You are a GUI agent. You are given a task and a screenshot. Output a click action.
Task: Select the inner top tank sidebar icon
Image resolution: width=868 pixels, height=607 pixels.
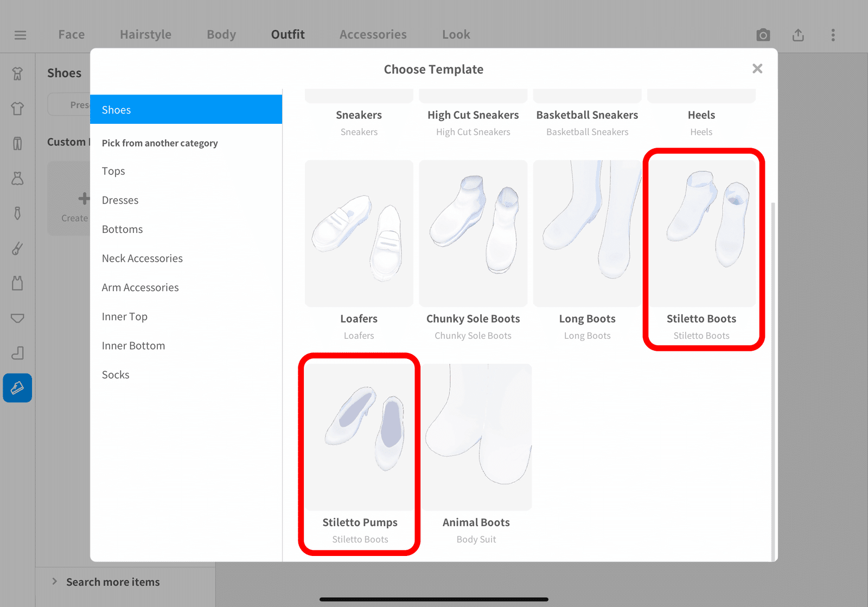pyautogui.click(x=17, y=283)
